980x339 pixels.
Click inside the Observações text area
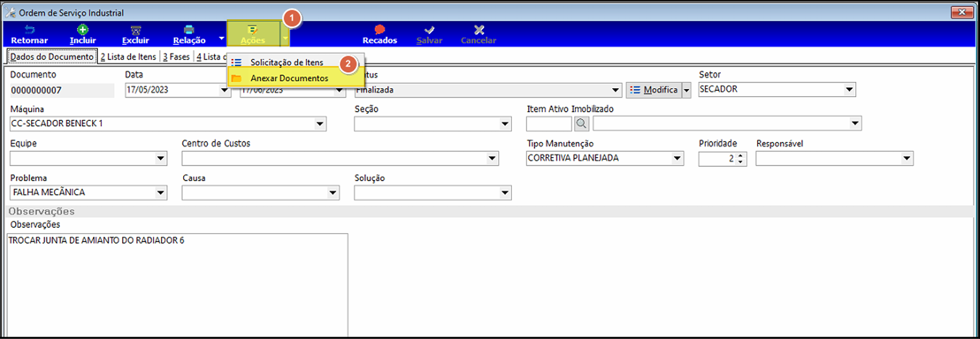coord(177,286)
